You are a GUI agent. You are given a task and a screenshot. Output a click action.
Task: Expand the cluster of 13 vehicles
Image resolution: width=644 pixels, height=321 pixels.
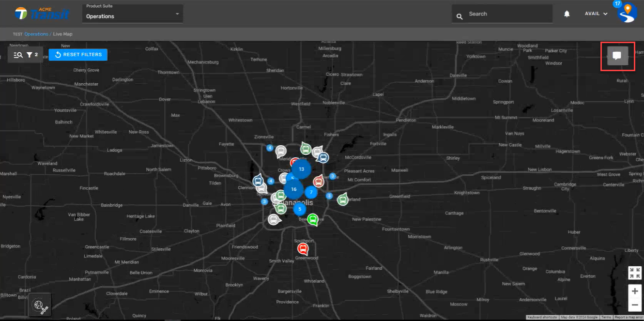[301, 169]
